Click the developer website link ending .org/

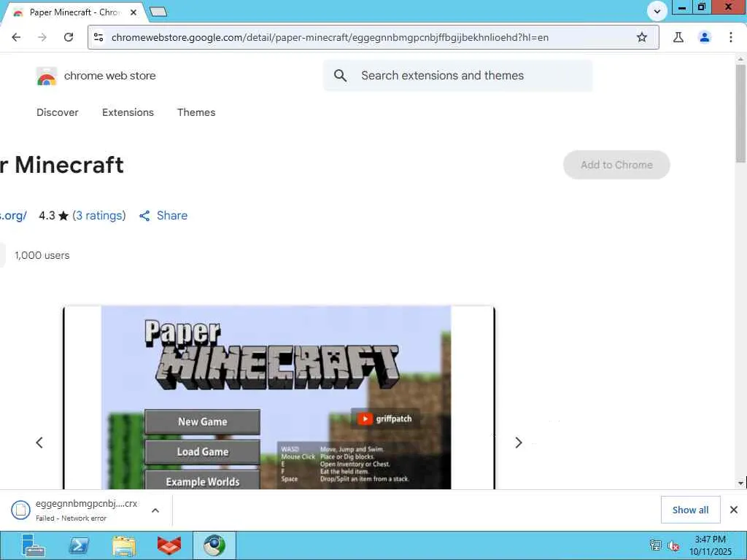tap(13, 216)
